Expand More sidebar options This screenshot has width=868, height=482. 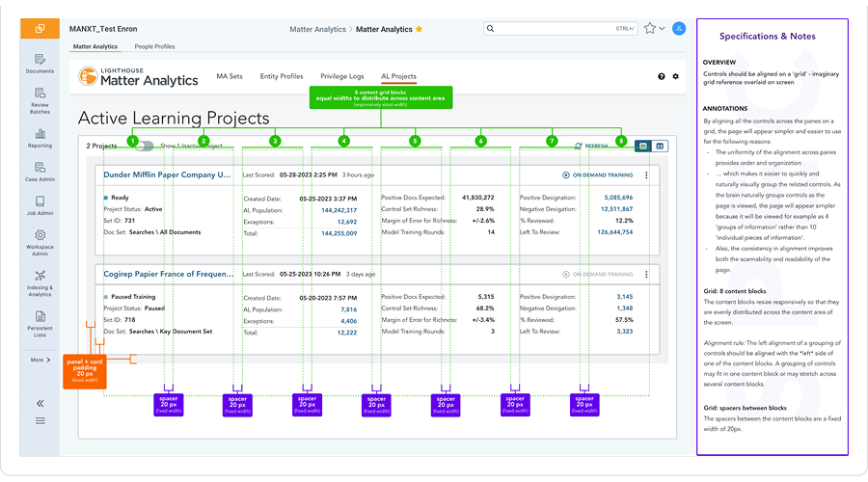tap(41, 360)
